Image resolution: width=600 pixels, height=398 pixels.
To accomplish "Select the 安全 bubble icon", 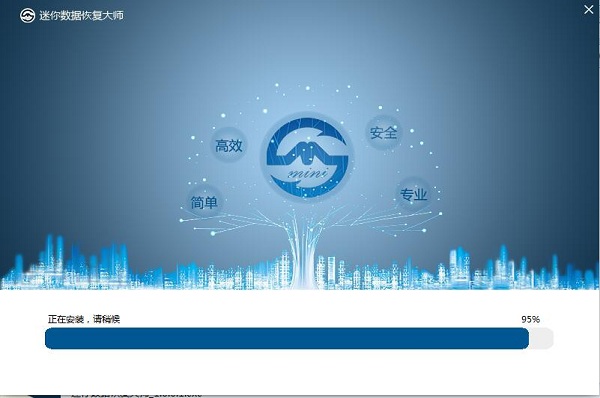I will tap(383, 132).
